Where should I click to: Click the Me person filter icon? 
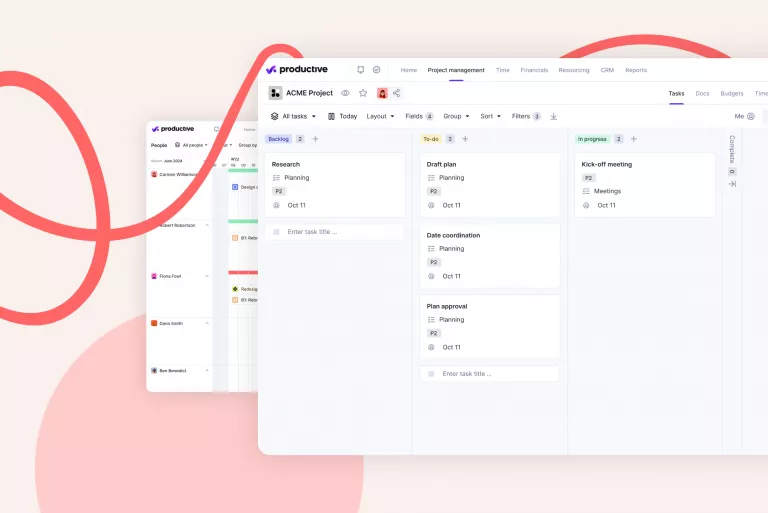click(751, 116)
